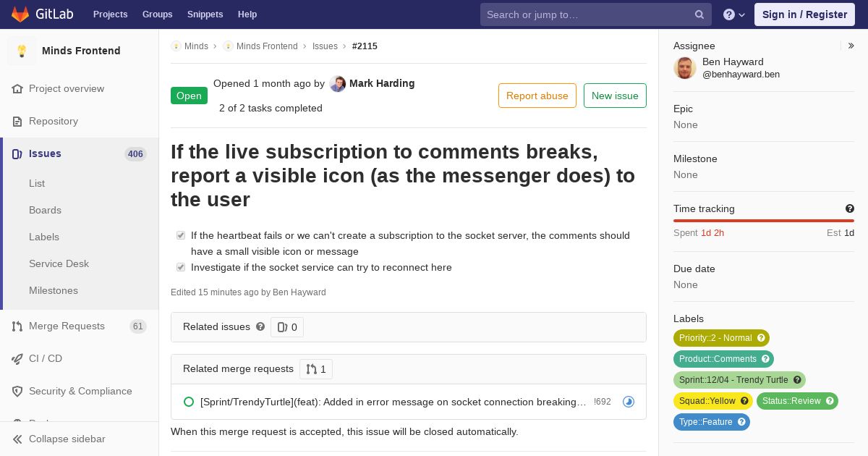Viewport: 868px width, 456px height.
Task: Click the red time tracking progress bar
Action: [x=764, y=221]
